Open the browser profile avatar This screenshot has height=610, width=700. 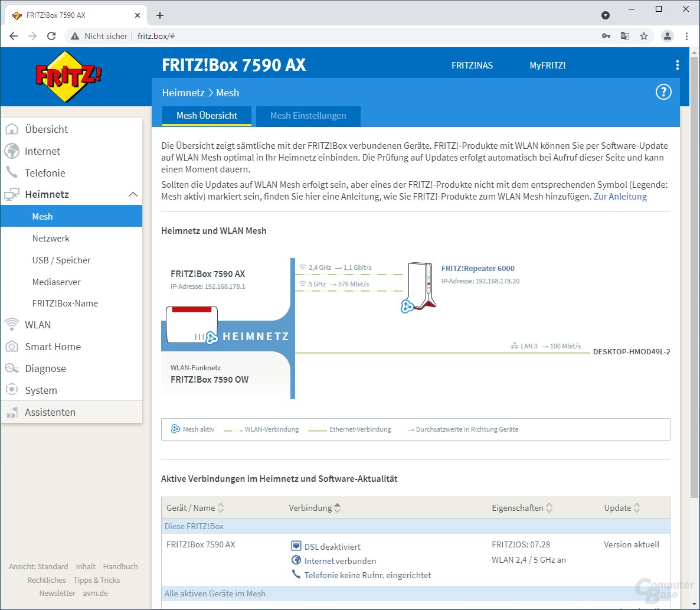click(667, 36)
